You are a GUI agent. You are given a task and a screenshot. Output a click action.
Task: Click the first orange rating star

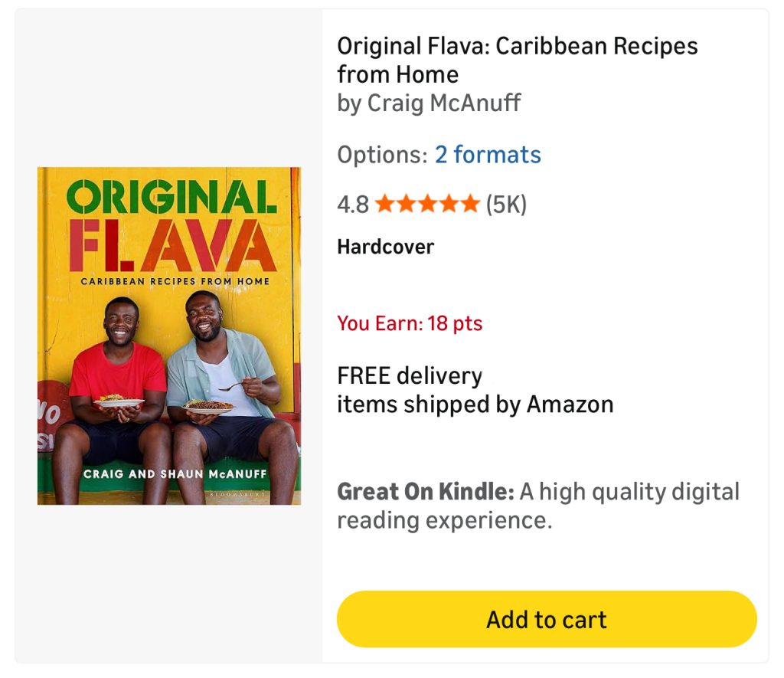click(384, 205)
